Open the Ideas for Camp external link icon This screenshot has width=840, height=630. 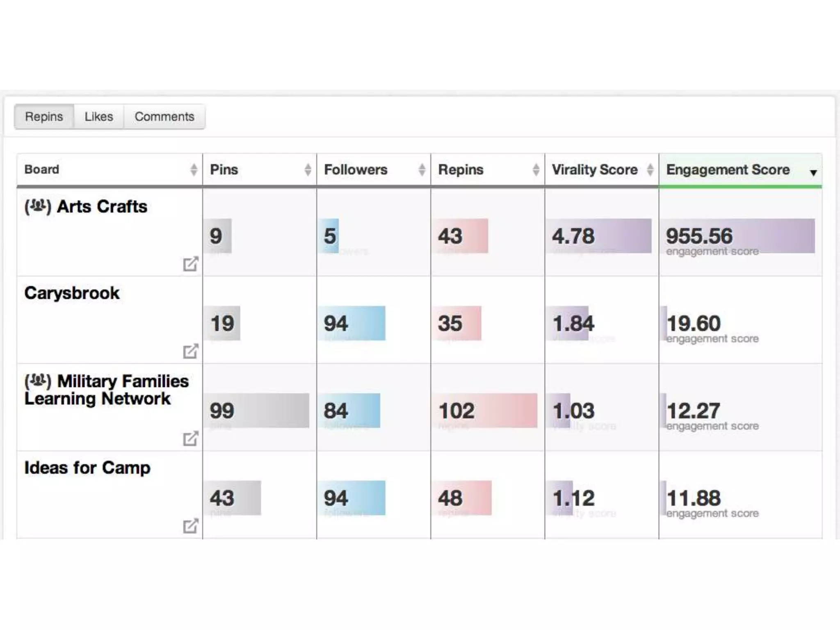pos(191,525)
